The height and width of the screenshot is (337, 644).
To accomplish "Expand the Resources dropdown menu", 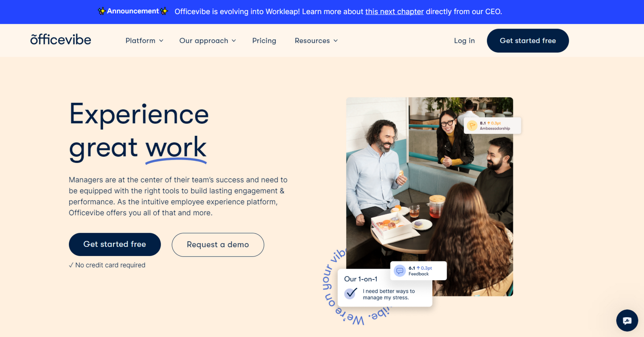I will [x=316, y=41].
